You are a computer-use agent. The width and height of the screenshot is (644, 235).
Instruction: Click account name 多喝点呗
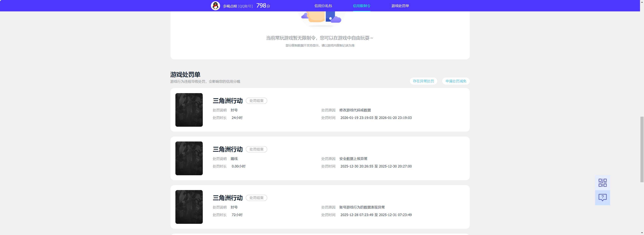[230, 6]
